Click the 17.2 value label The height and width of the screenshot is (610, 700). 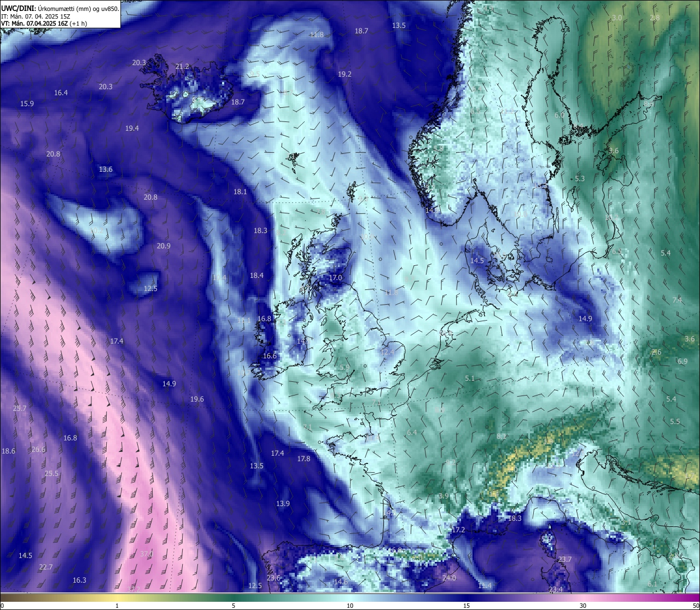coord(458,530)
